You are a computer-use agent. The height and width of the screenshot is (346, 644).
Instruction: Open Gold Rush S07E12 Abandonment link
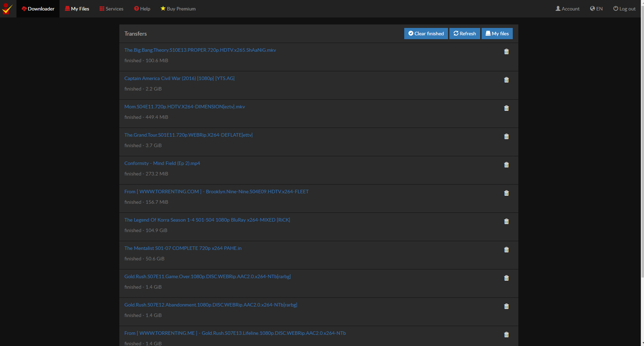tap(211, 305)
